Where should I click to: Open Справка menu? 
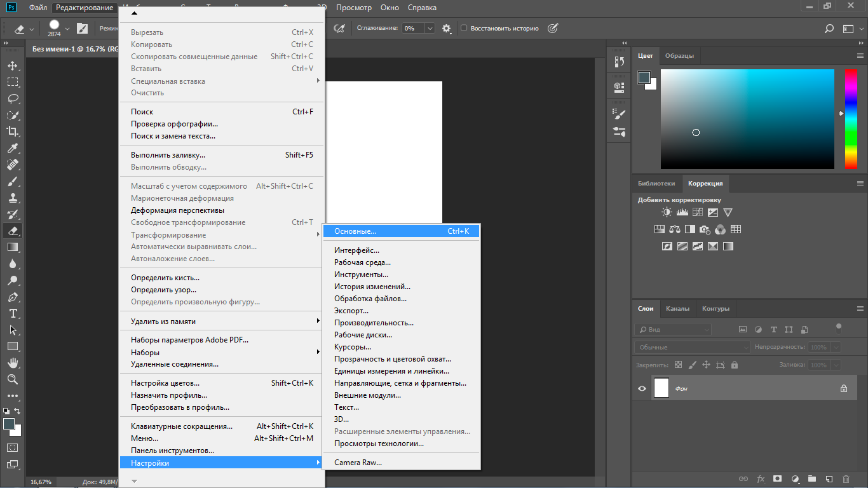pos(422,8)
